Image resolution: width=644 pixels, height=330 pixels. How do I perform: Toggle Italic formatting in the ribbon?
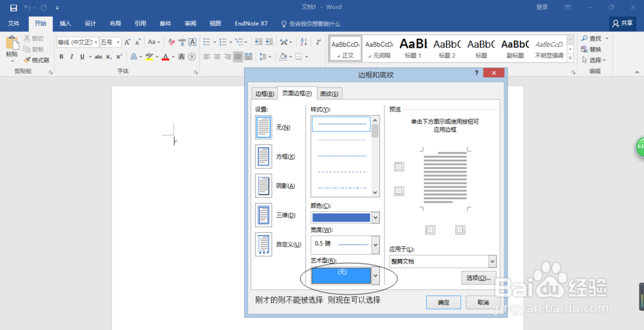click(71, 57)
